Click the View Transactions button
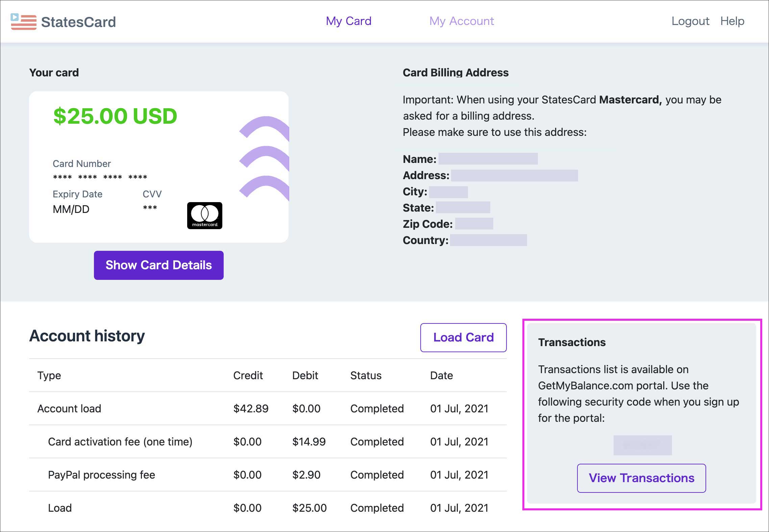This screenshot has width=769, height=532. pyautogui.click(x=641, y=478)
